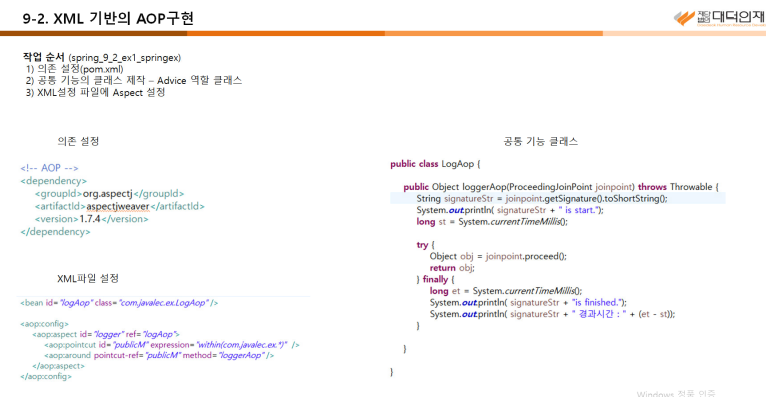
Task: Click the 'long st = System.currentTimeMillis()' line
Action: (492, 222)
